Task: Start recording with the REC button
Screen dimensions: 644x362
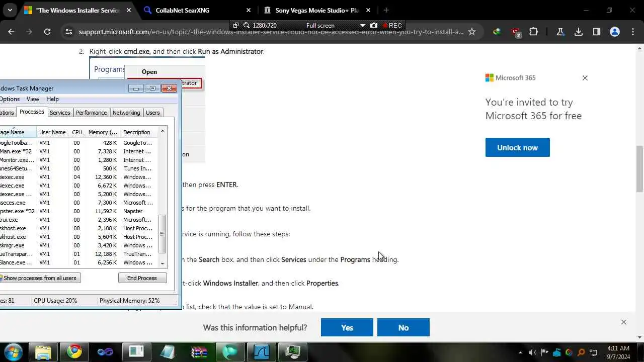Action: pos(392,25)
